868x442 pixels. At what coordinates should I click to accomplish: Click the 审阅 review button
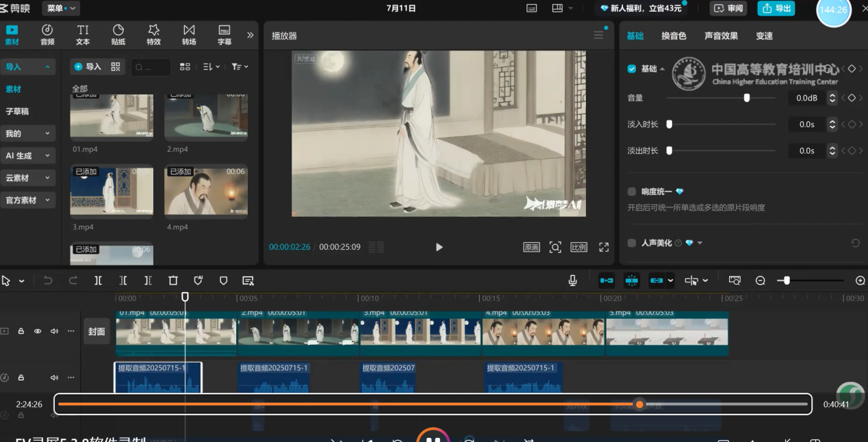[729, 8]
